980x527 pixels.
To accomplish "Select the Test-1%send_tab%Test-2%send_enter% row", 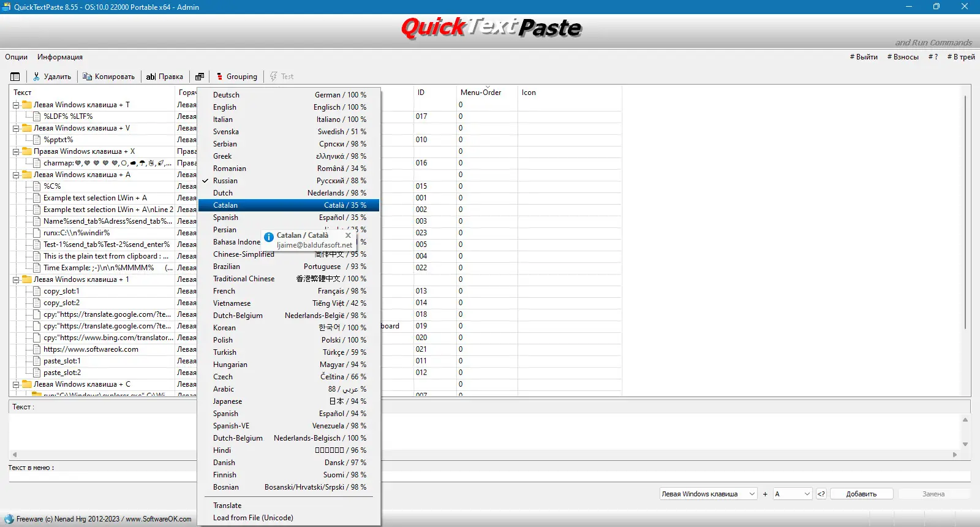I will 107,245.
